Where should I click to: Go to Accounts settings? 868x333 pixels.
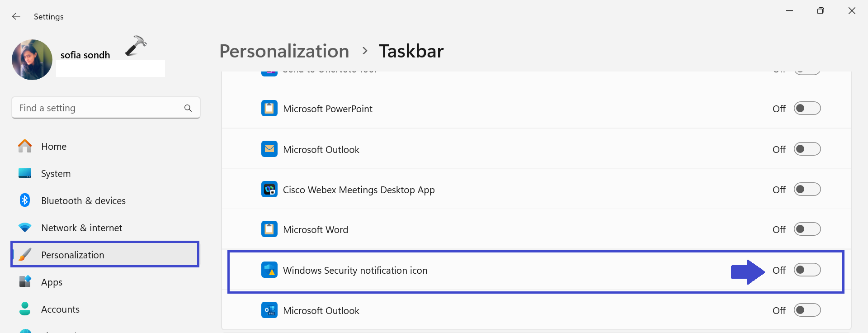point(60,309)
